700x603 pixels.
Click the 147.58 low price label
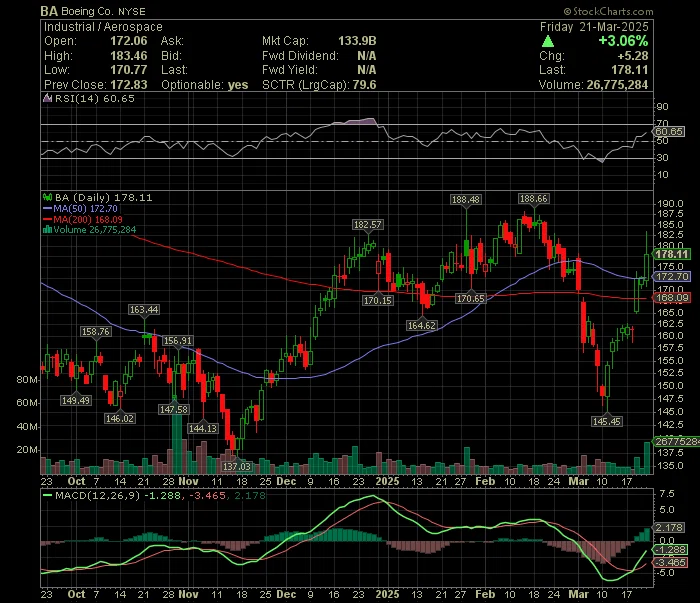(x=174, y=409)
